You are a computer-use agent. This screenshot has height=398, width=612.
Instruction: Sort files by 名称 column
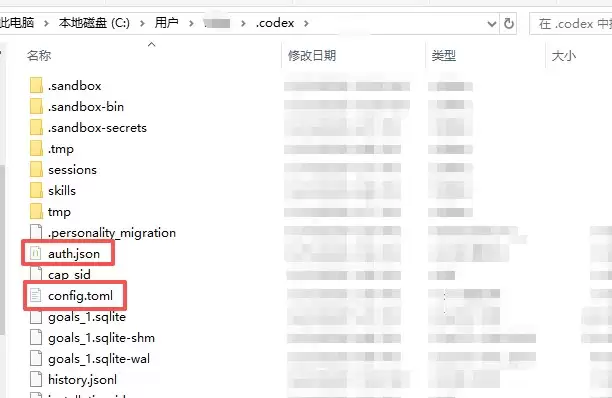point(39,55)
